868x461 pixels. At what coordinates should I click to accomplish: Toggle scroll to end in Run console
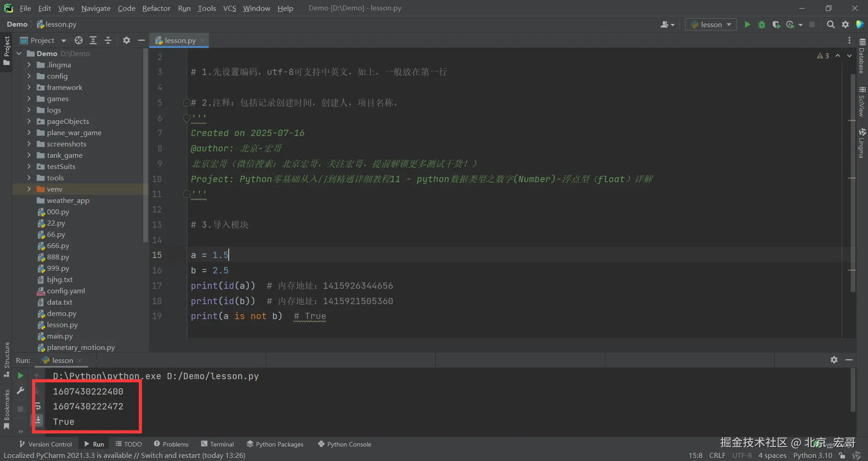pyautogui.click(x=38, y=420)
